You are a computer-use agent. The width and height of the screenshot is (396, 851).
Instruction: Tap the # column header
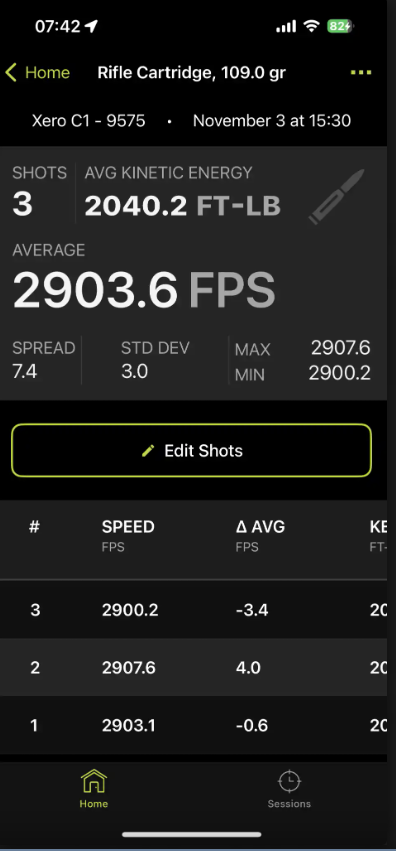click(34, 526)
